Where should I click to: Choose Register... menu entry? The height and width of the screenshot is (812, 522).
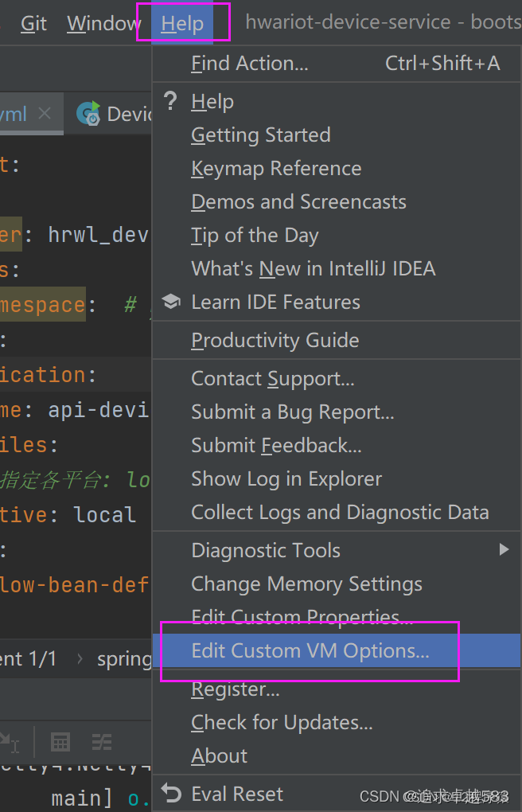[x=336, y=689]
